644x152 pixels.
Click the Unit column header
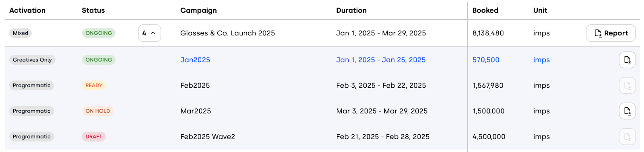(540, 10)
